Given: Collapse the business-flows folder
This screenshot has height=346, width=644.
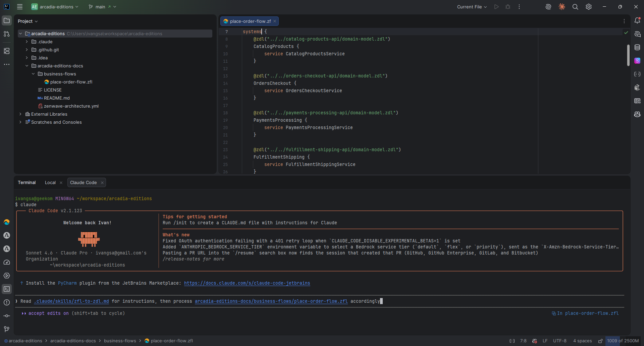Looking at the screenshot, I should [x=33, y=74].
